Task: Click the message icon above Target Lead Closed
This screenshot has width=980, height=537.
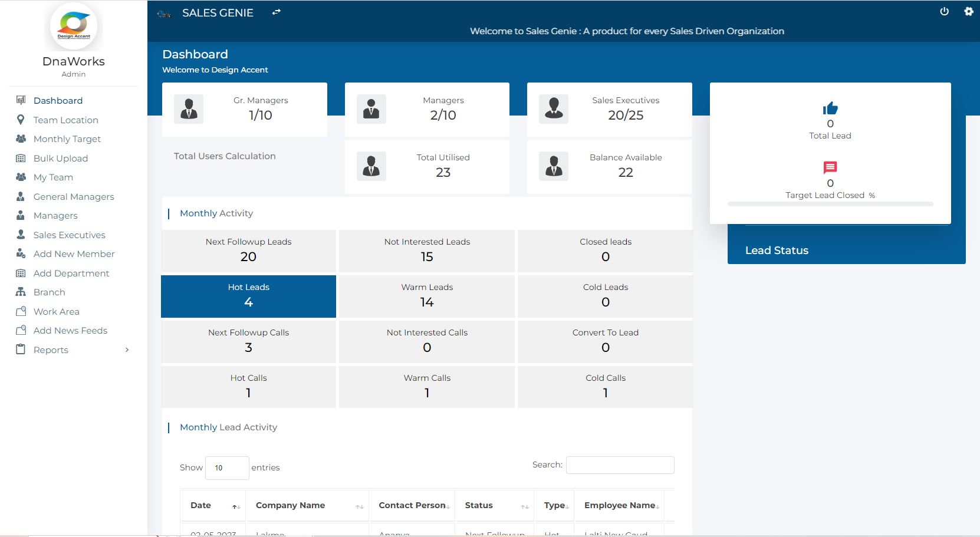Action: point(830,167)
